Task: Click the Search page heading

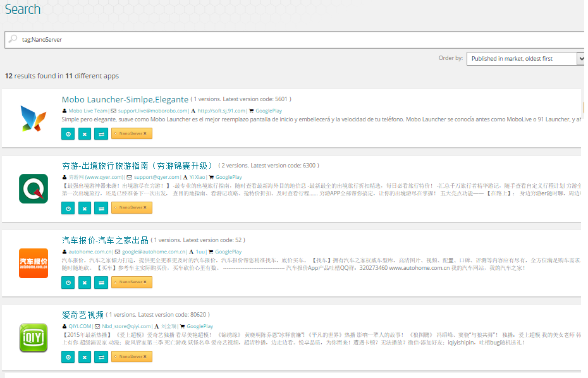Action: [x=23, y=9]
